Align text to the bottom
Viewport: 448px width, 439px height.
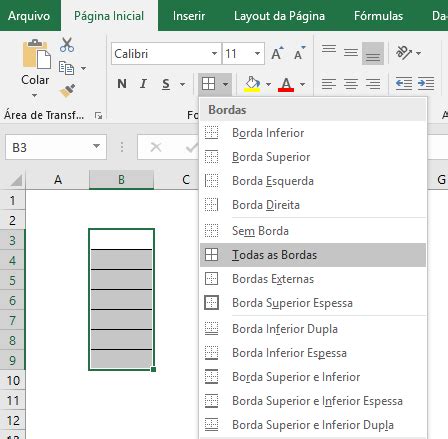[373, 53]
